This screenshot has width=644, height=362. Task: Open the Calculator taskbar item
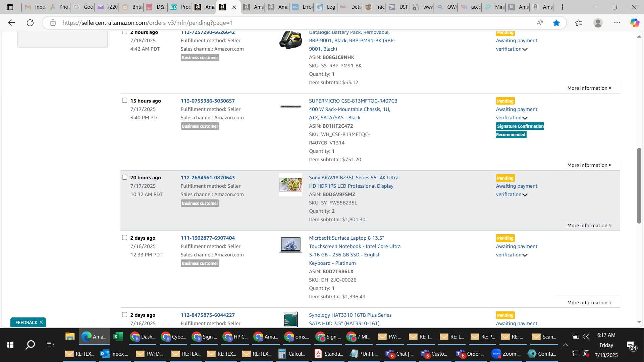292,354
